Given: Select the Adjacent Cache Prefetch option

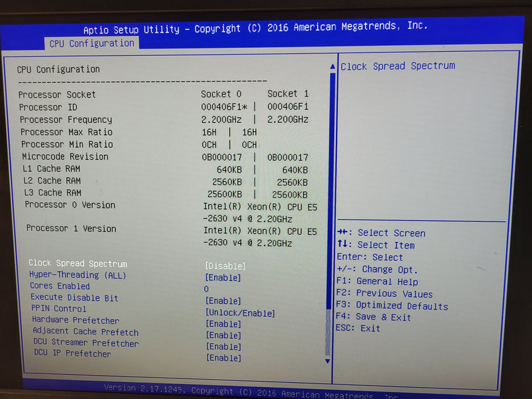Looking at the screenshot, I should tap(86, 332).
